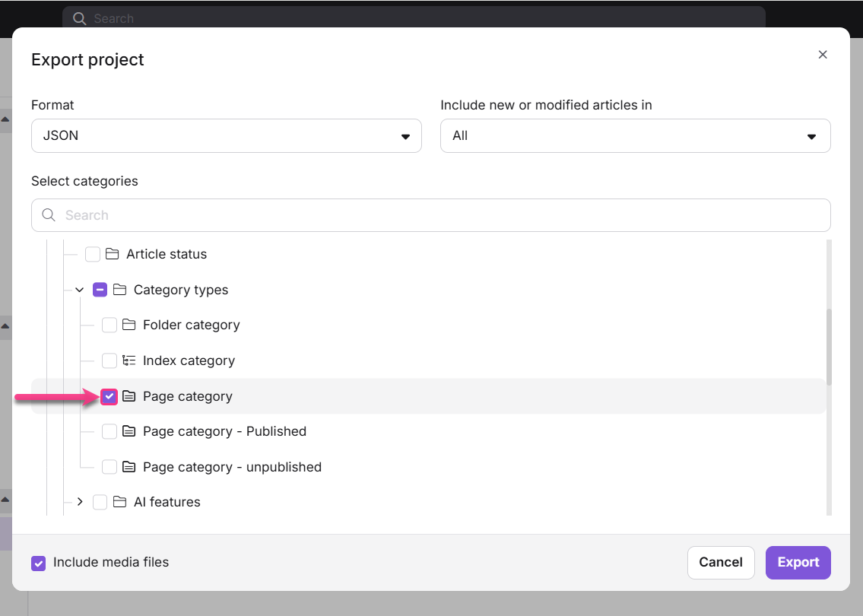Viewport: 863px width, 616px height.
Task: Click the Page category page-folder icon
Action: tap(128, 396)
